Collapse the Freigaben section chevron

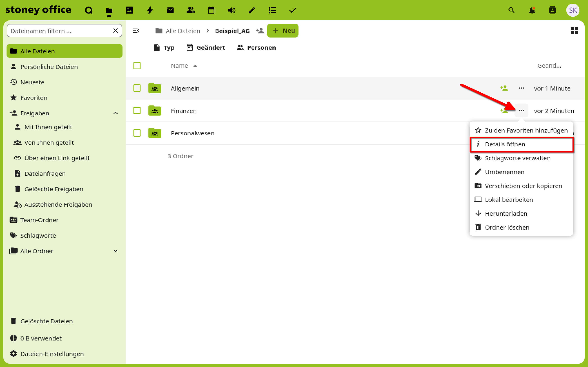[116, 113]
